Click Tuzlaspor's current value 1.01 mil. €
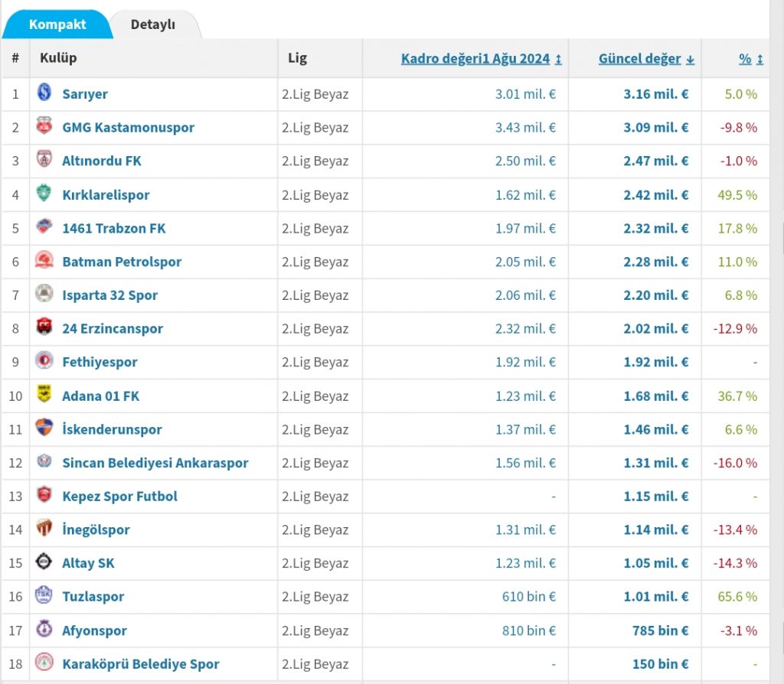This screenshot has width=784, height=684. pyautogui.click(x=655, y=597)
